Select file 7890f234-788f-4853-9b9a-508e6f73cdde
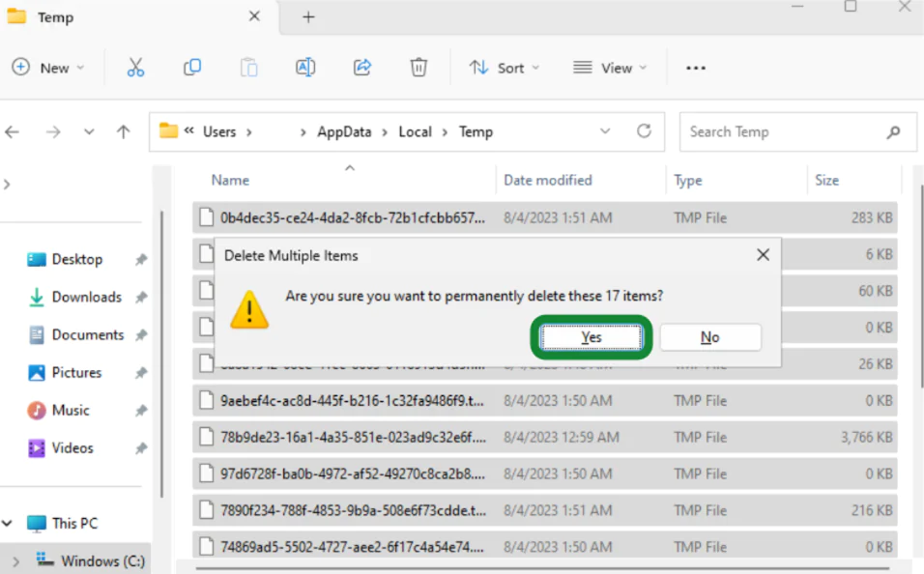924x574 pixels. (x=545, y=510)
